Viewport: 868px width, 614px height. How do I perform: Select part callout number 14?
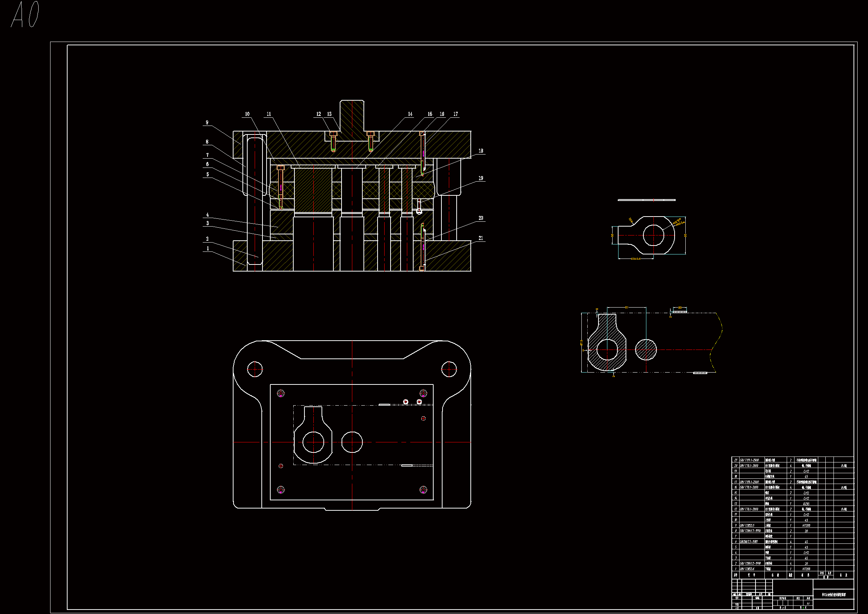pos(410,114)
